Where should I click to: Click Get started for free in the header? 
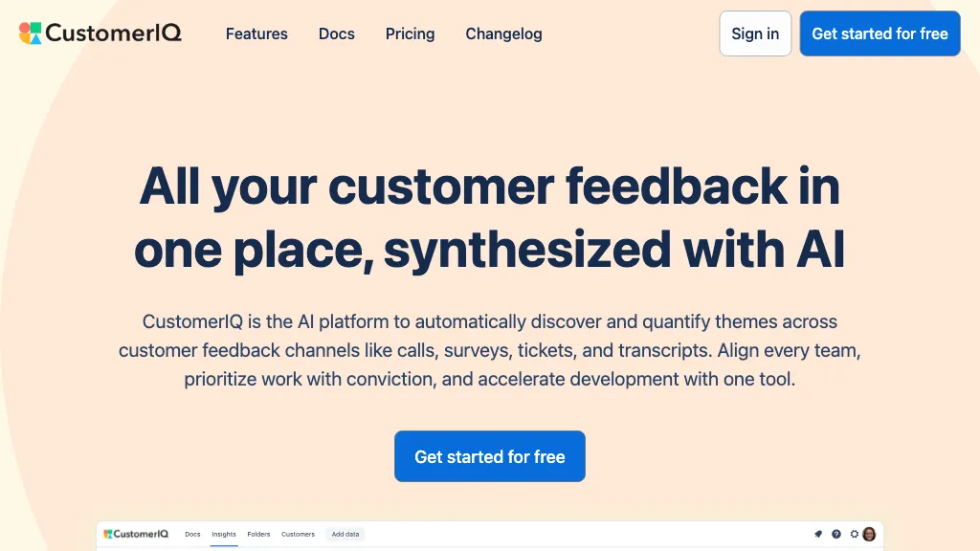880,33
